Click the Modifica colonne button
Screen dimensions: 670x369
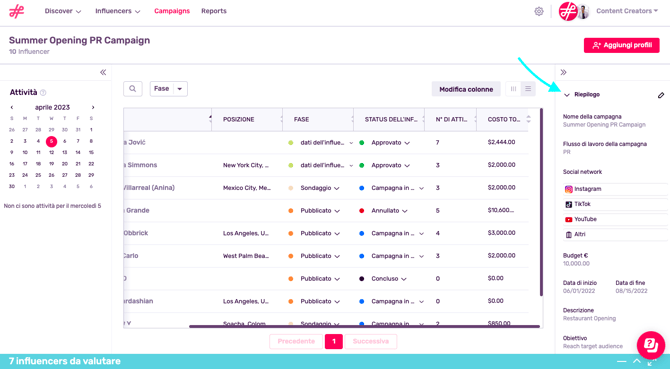pos(466,89)
